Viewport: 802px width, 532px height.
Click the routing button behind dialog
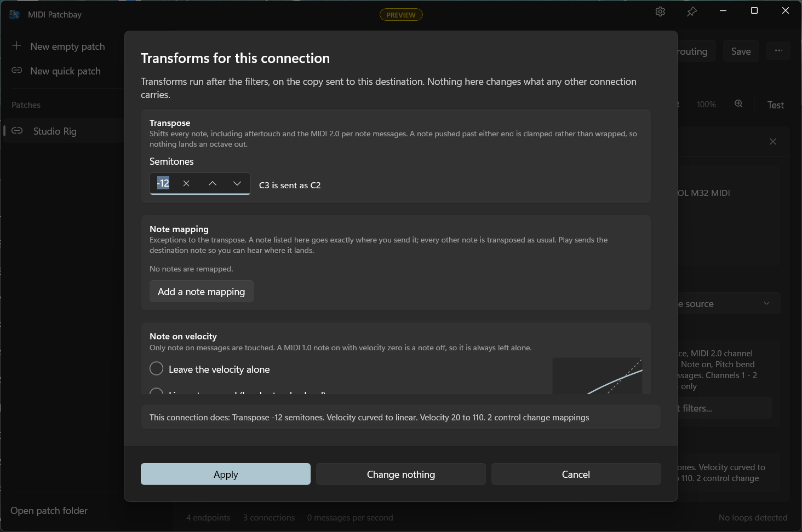(x=697, y=51)
